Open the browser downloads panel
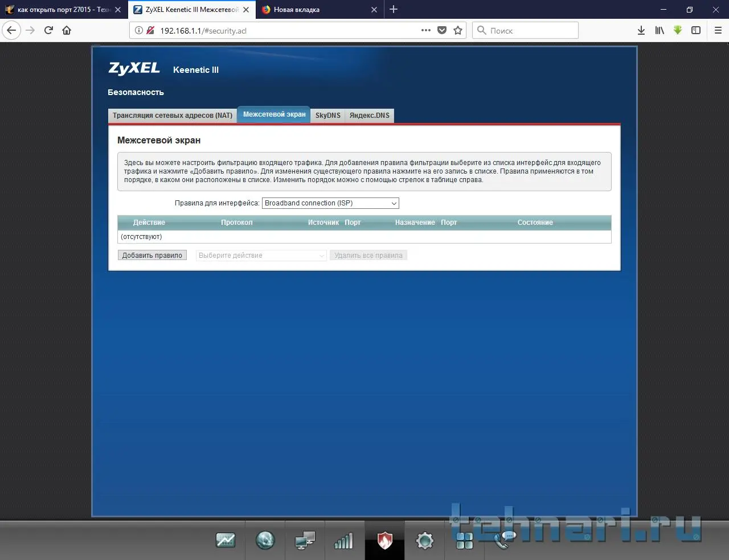Image resolution: width=729 pixels, height=560 pixels. (641, 30)
